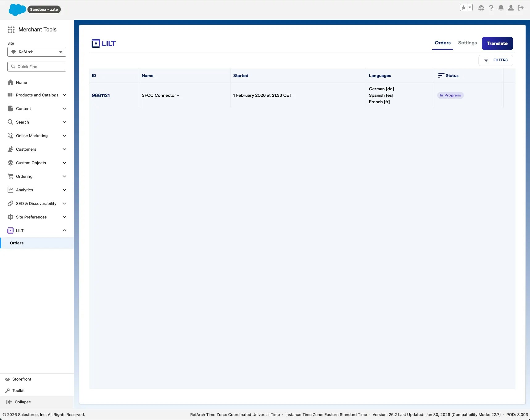
Task: Open the notifications bell
Action: tap(501, 8)
